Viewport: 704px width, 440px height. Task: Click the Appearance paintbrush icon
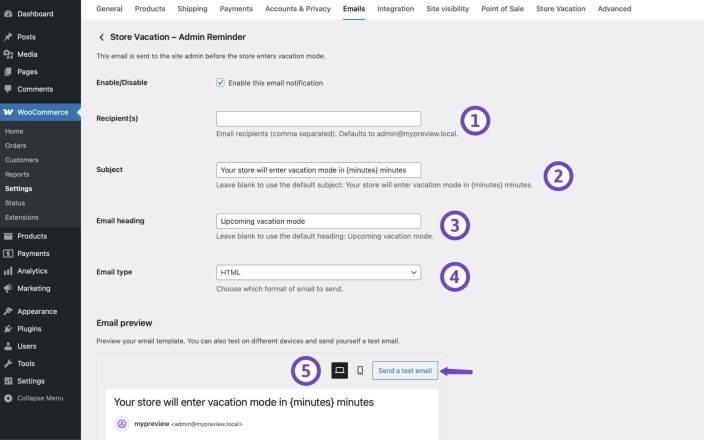point(8,311)
